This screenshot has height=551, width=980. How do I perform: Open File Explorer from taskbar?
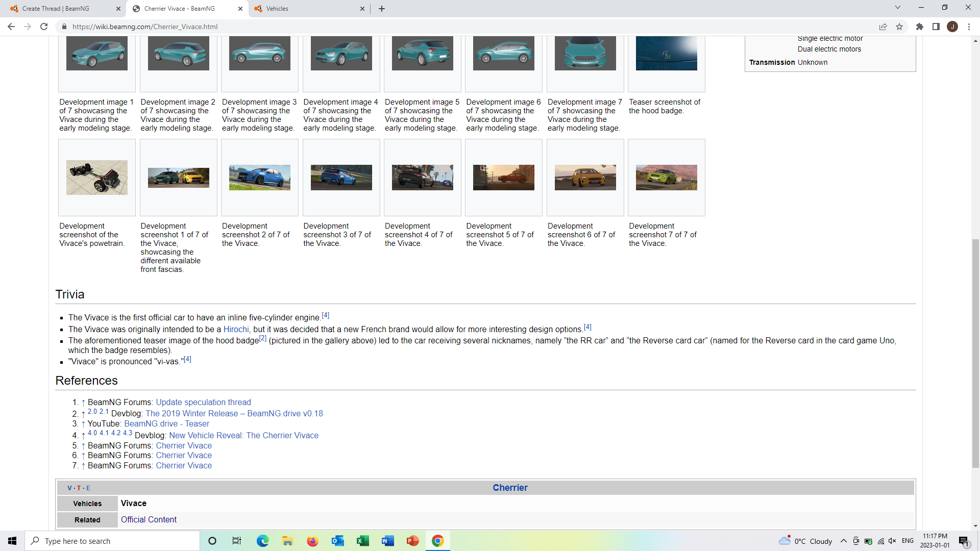pyautogui.click(x=287, y=541)
